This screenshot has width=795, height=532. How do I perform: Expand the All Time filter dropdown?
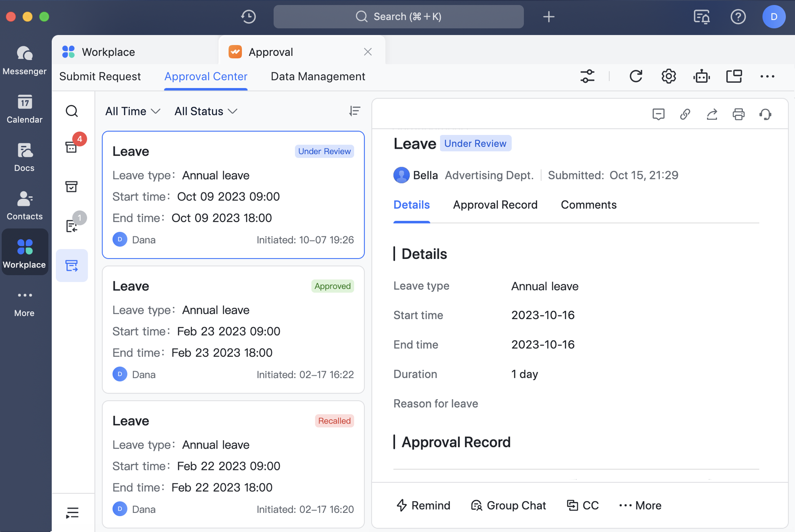pos(132,111)
